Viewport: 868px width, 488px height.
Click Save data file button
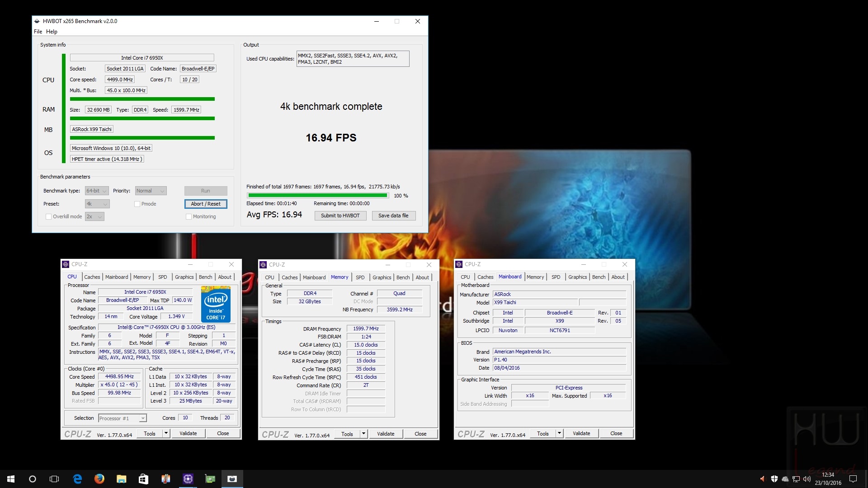pos(393,216)
